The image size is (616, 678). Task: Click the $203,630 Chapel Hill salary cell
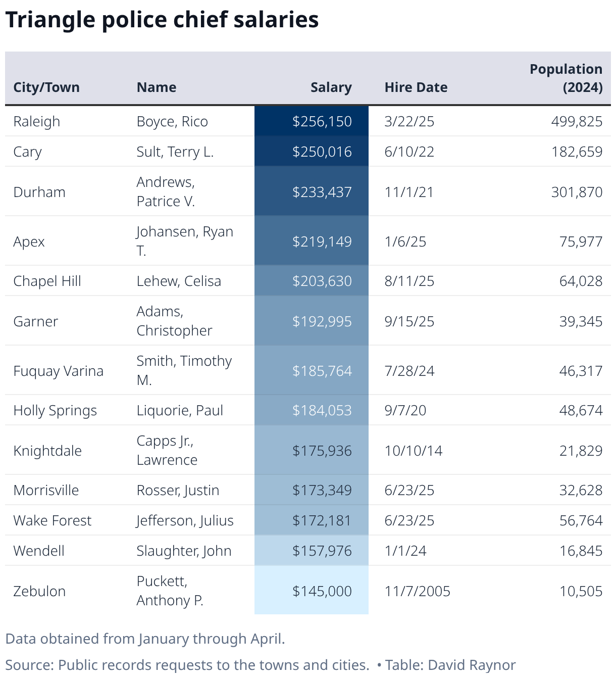322,281
